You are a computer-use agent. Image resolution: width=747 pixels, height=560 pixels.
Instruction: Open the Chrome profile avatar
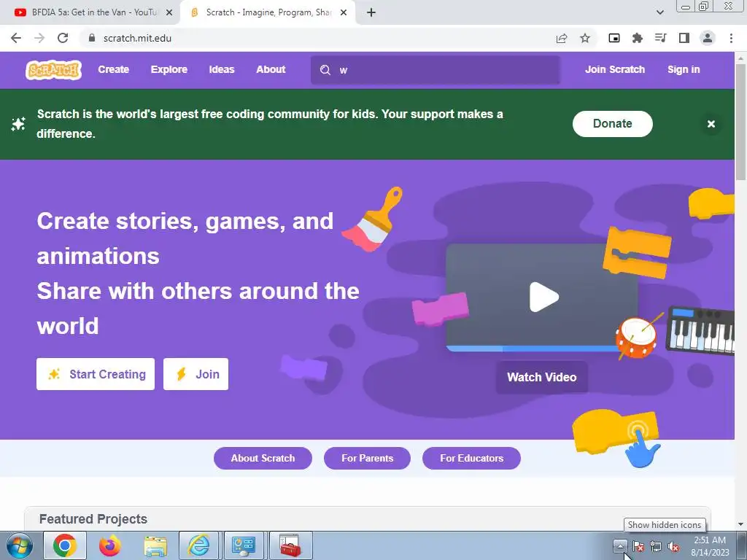tap(708, 38)
